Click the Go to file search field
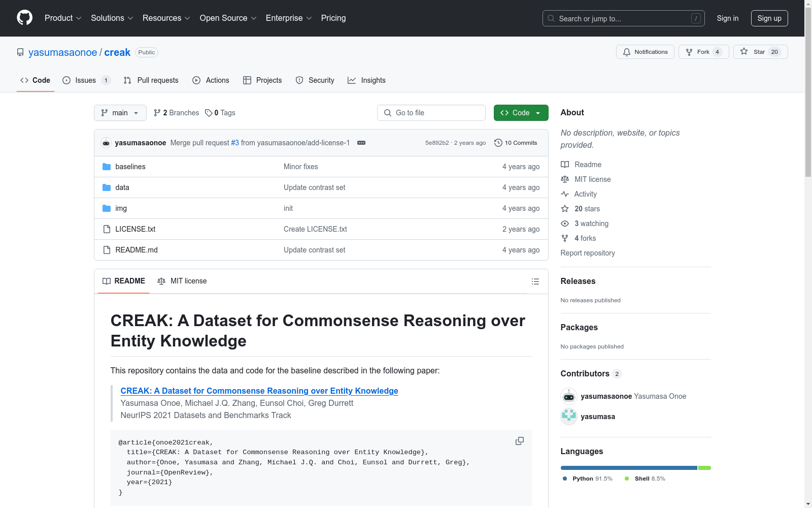 pyautogui.click(x=431, y=113)
